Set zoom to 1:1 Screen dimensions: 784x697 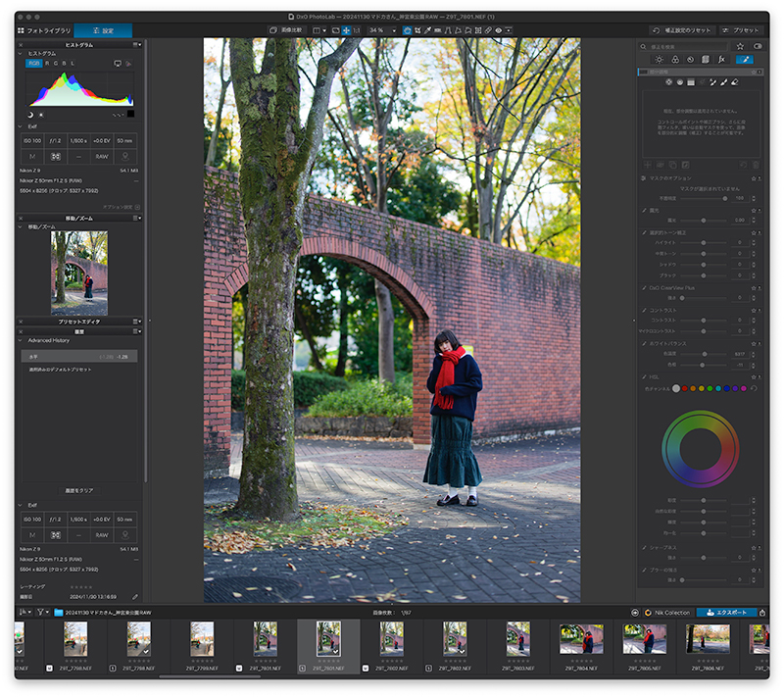click(x=357, y=30)
